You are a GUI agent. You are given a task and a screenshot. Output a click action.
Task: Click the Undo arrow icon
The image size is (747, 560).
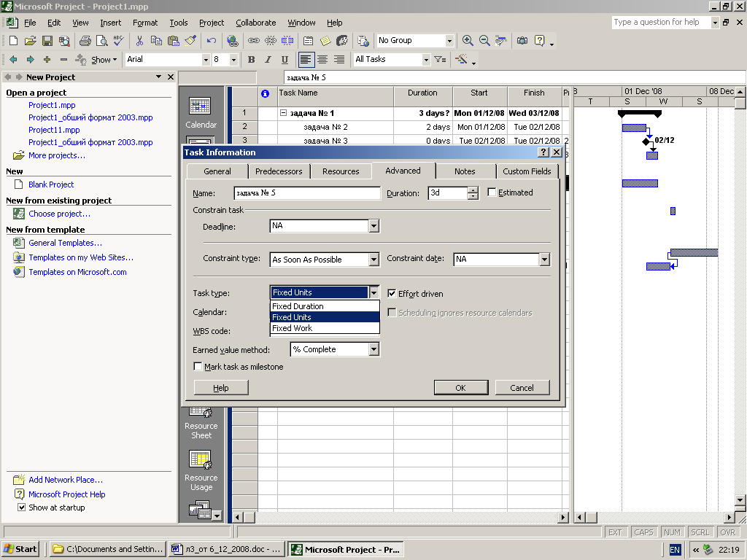(212, 41)
